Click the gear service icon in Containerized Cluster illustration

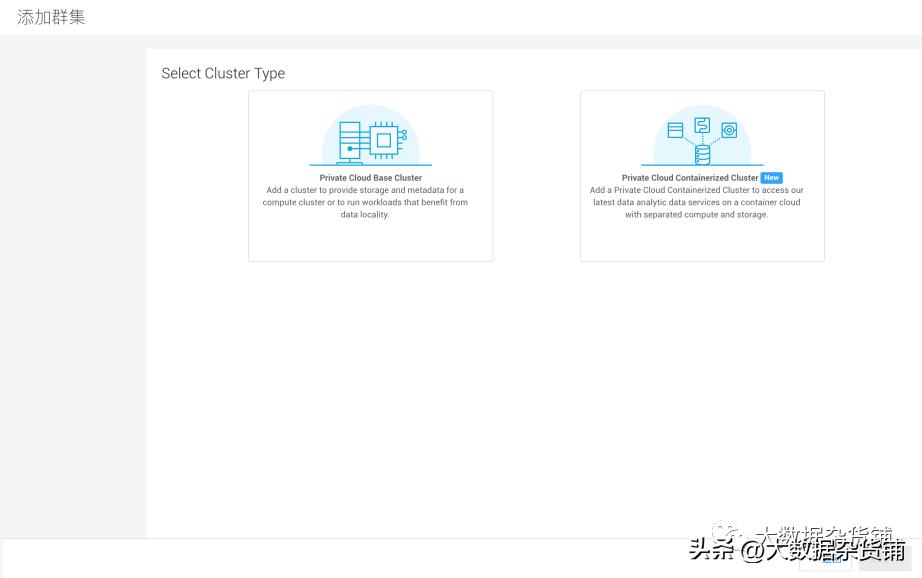[x=729, y=129]
